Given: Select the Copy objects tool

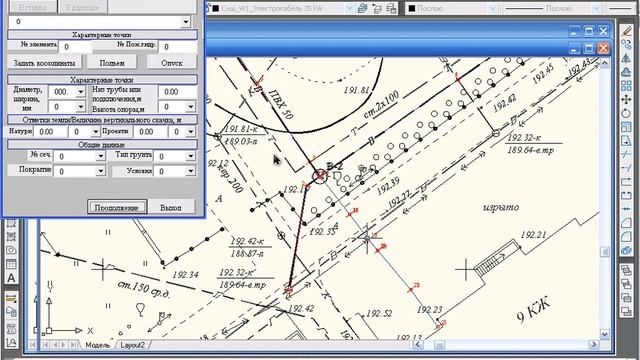Looking at the screenshot, I should (x=626, y=44).
